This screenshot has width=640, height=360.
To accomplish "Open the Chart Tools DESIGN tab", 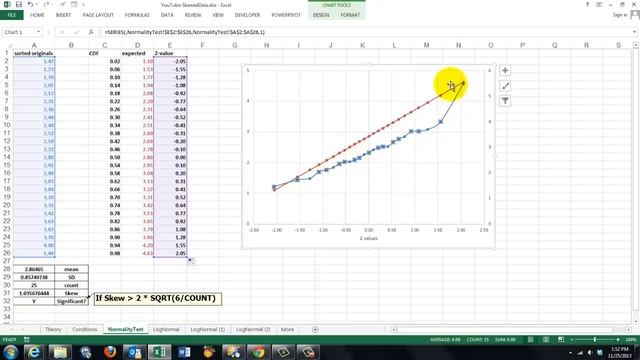I will click(321, 15).
